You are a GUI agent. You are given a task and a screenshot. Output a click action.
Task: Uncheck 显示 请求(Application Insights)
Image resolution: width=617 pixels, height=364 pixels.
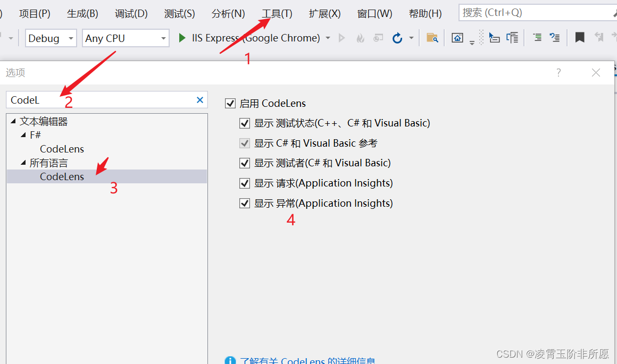point(245,183)
